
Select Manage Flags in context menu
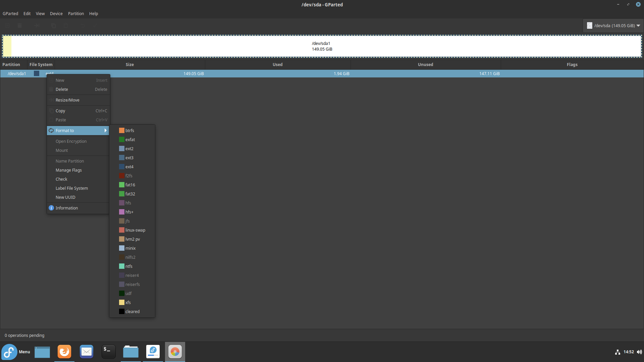[78, 170]
